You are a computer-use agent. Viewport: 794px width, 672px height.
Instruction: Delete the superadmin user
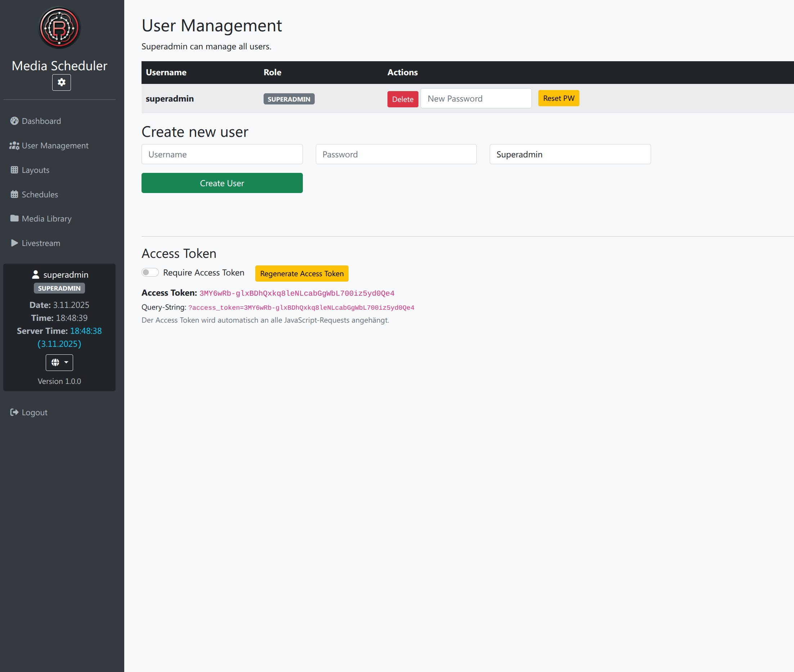click(x=403, y=99)
